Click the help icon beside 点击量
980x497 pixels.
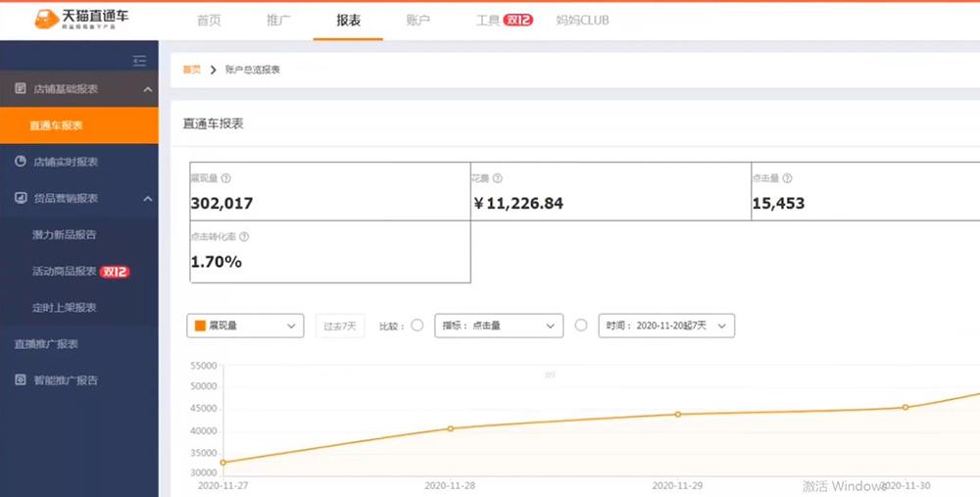787,178
